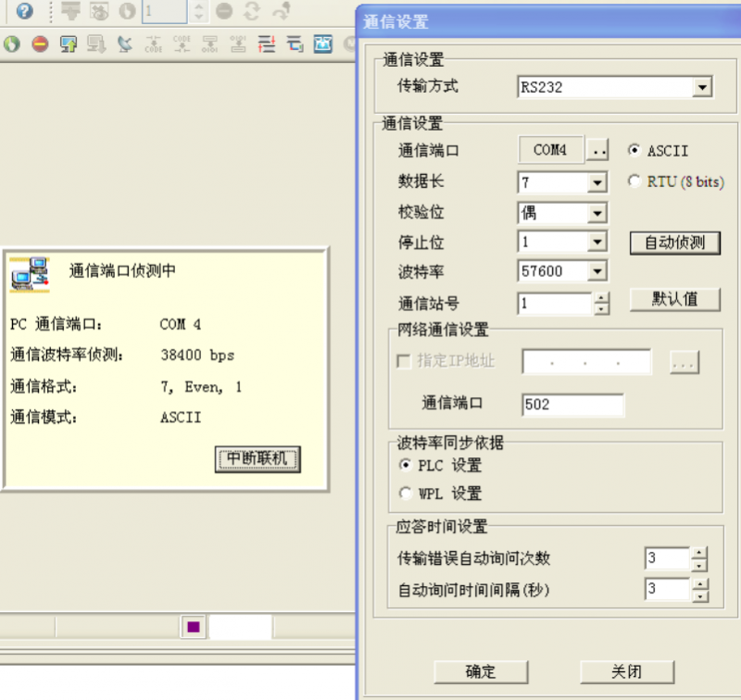Click the blue framed picture toolbar icon
This screenshot has width=741, height=700.
click(323, 44)
